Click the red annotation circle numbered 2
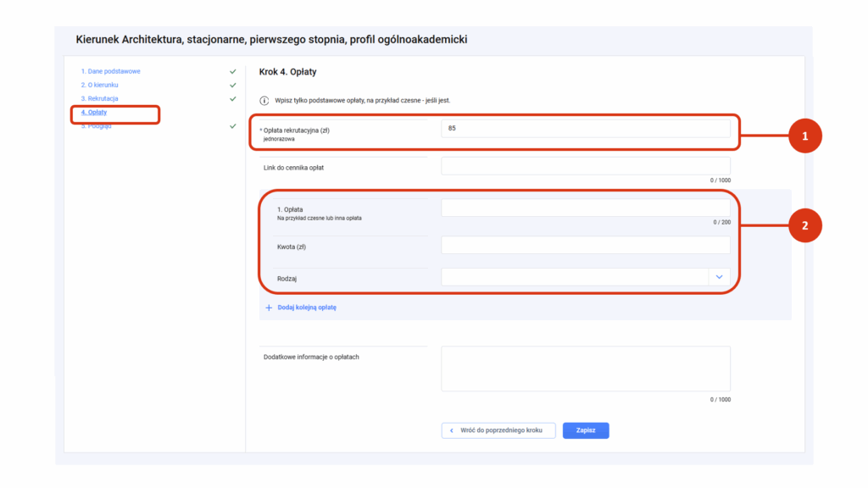 804,225
